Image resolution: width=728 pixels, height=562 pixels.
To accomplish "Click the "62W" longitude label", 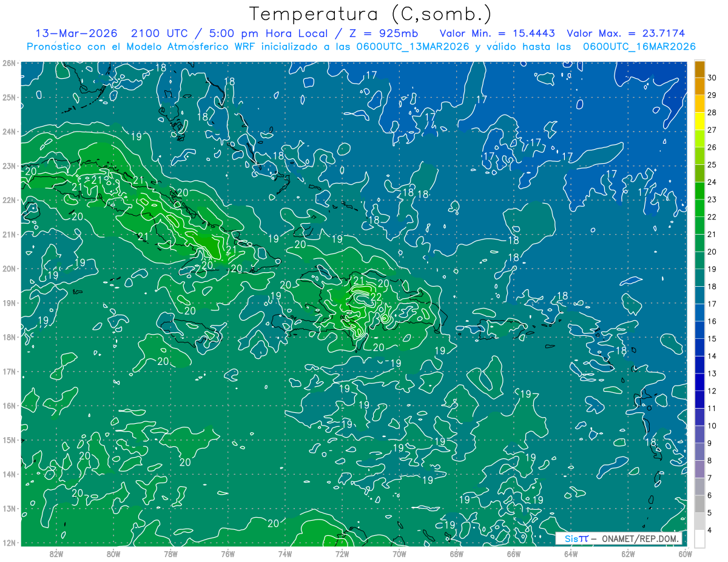I will [x=627, y=554].
